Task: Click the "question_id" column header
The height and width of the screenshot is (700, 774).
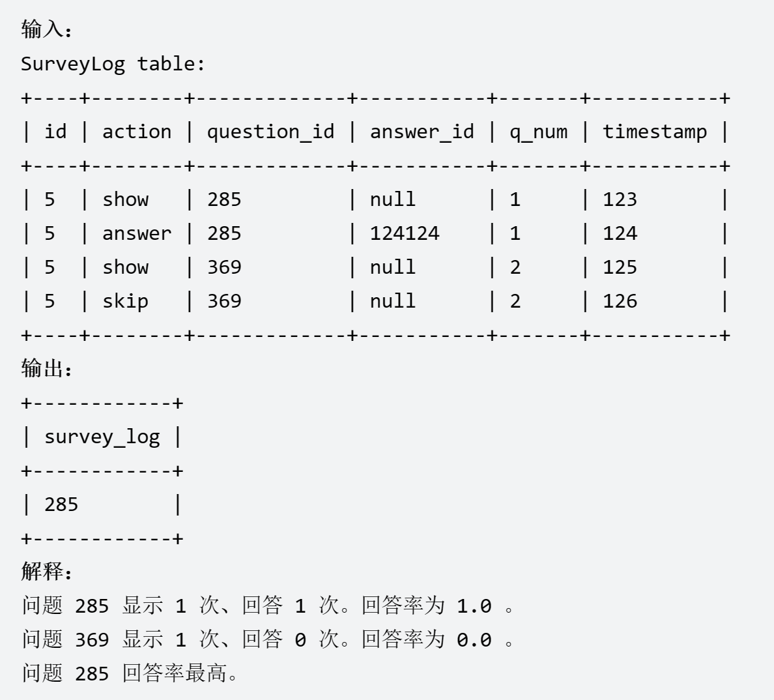Action: click(270, 132)
